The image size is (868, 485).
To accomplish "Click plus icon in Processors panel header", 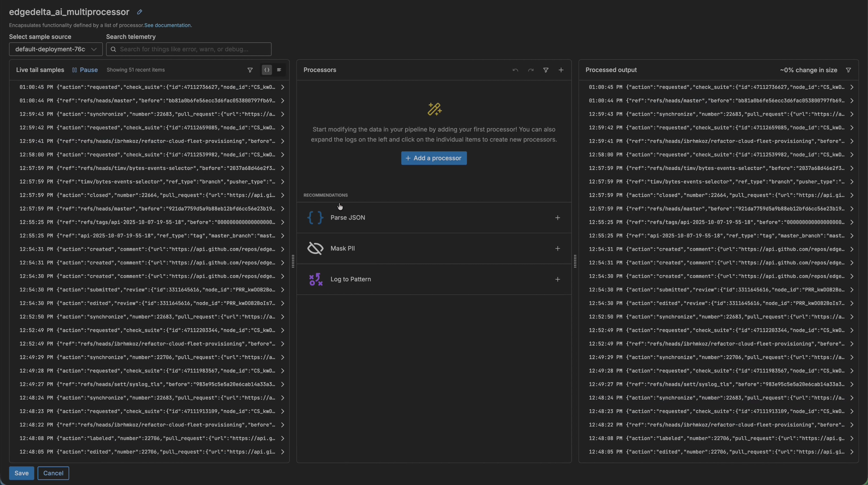I will point(561,70).
